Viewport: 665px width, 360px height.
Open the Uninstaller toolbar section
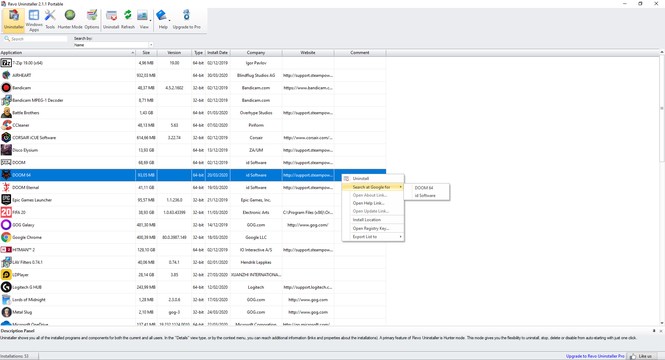click(x=14, y=20)
